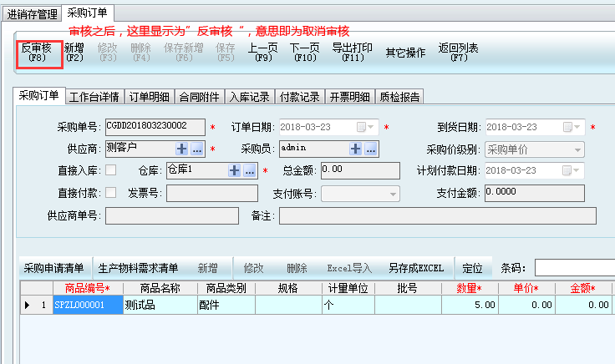Switch to the 订单明细 tab

tap(150, 97)
